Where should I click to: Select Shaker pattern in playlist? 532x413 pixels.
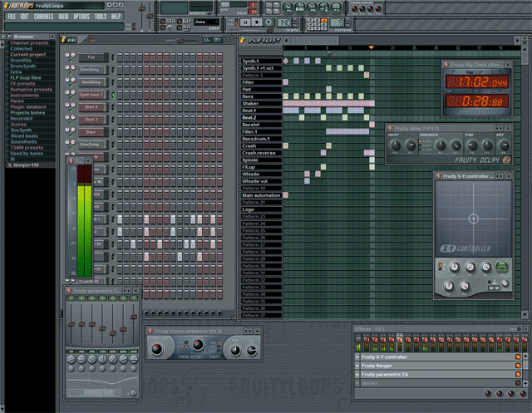[x=260, y=103]
